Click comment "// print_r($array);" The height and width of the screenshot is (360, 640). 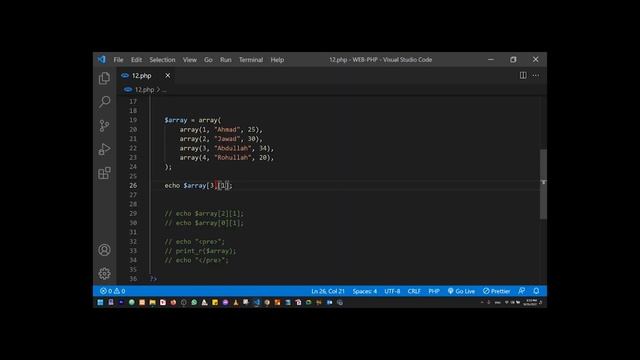[200, 251]
